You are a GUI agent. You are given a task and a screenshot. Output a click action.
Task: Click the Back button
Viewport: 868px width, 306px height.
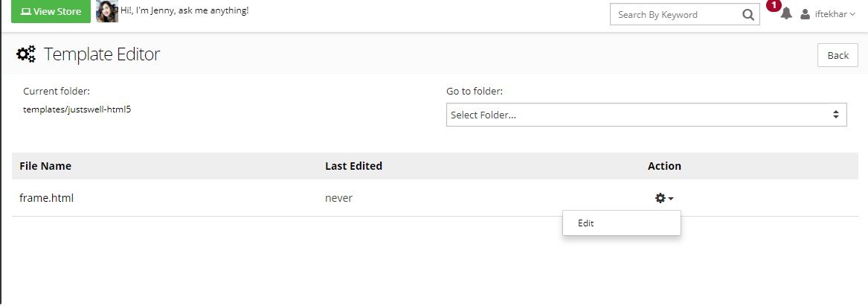(838, 55)
